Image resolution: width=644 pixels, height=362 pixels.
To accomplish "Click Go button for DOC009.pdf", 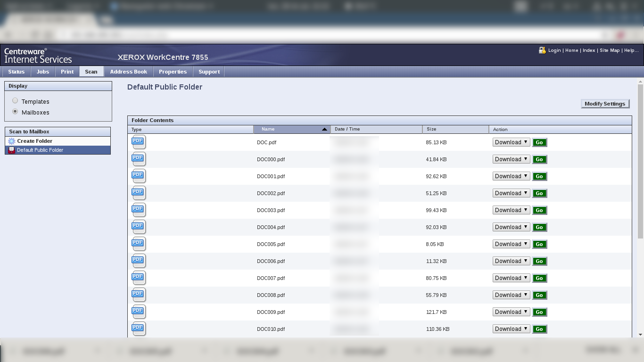I will pos(539,312).
